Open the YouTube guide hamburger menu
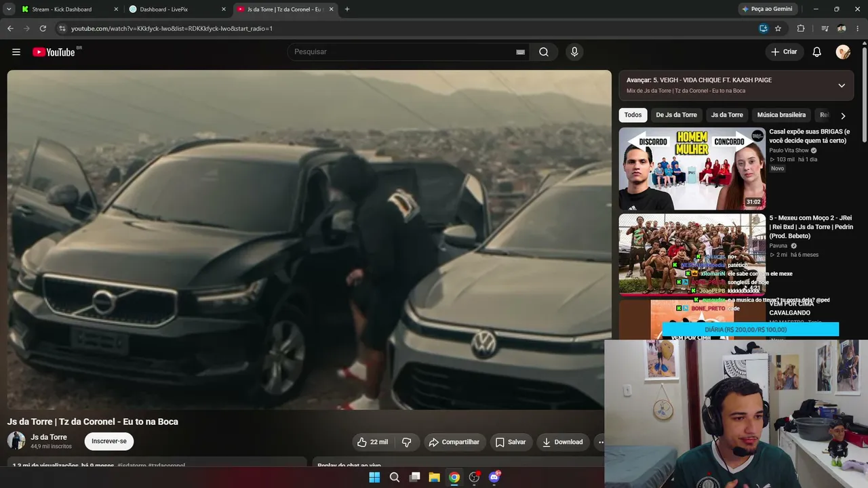This screenshot has width=868, height=488. coord(16,52)
